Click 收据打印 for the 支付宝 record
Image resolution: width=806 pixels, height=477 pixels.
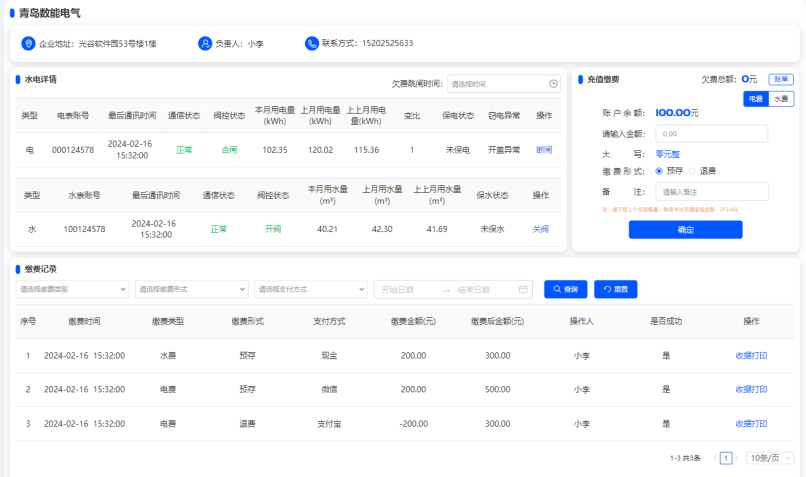[751, 424]
